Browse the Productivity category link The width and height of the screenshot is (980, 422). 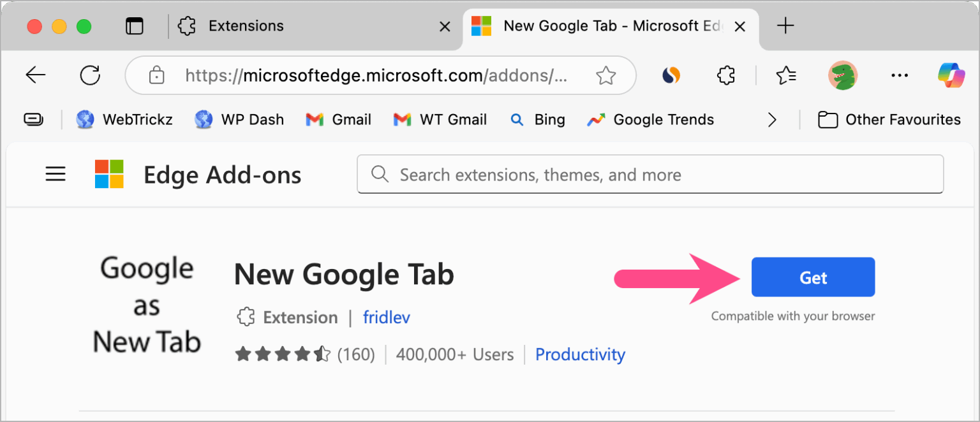pos(579,354)
